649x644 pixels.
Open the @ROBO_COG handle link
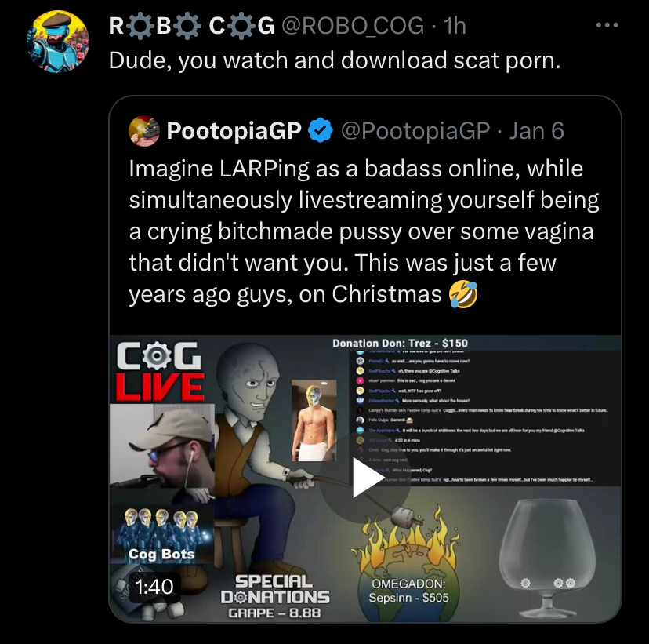[x=353, y=26]
